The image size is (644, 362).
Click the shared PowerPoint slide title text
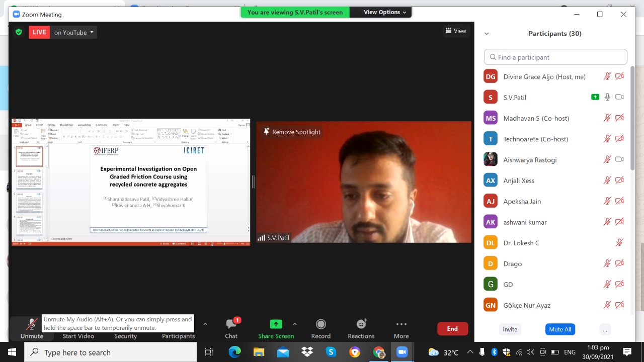click(x=148, y=176)
